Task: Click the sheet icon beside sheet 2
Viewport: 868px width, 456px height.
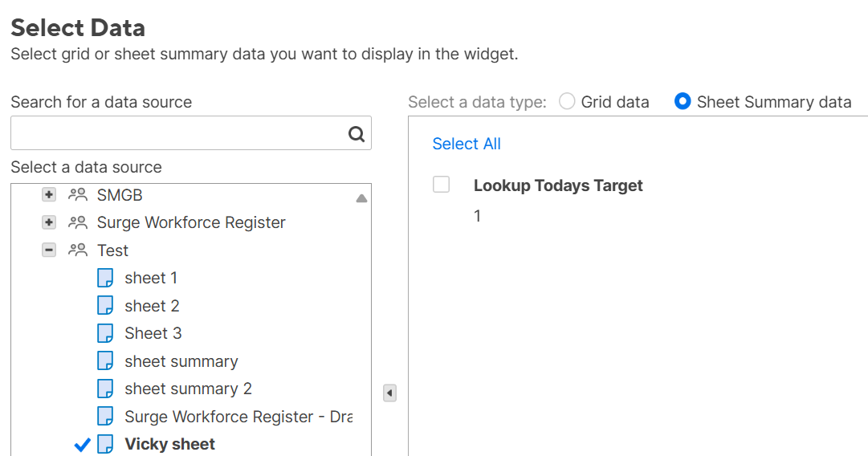Action: (105, 306)
